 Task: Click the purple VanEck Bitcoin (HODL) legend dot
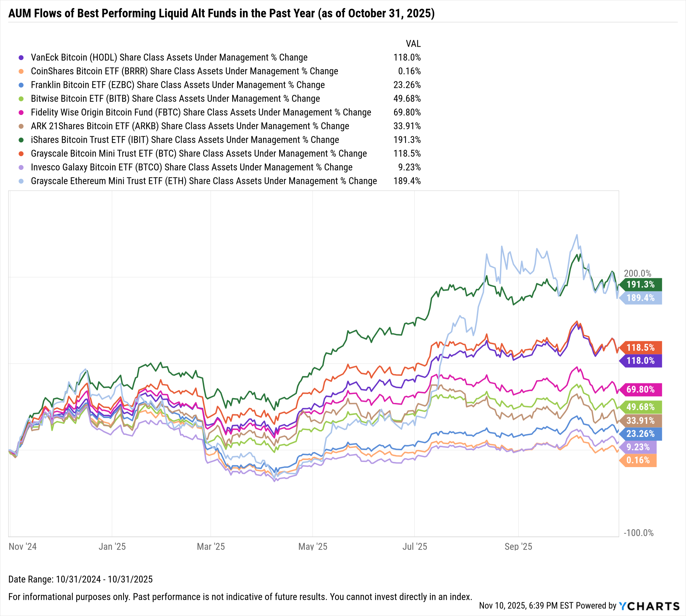pos(21,58)
